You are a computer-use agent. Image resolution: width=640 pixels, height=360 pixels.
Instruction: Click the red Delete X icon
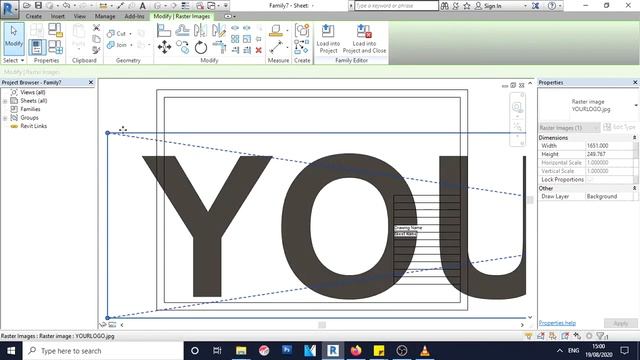(x=258, y=50)
